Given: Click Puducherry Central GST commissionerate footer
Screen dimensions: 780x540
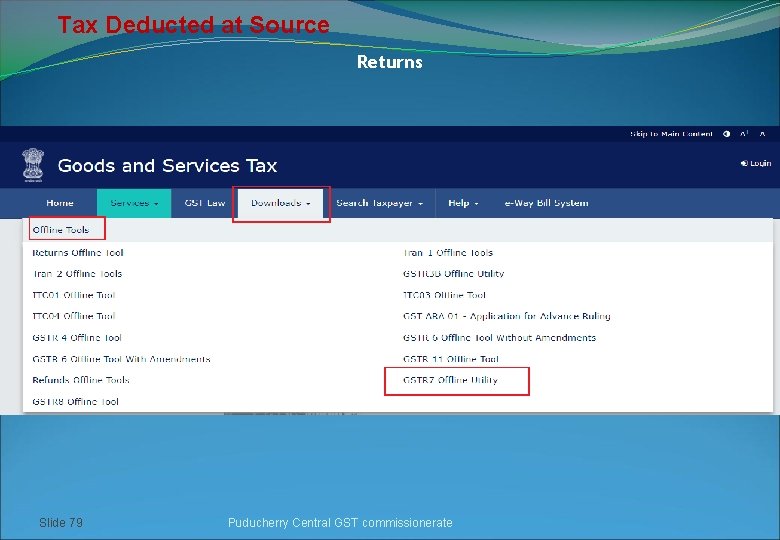Looking at the screenshot, I should point(340,523).
